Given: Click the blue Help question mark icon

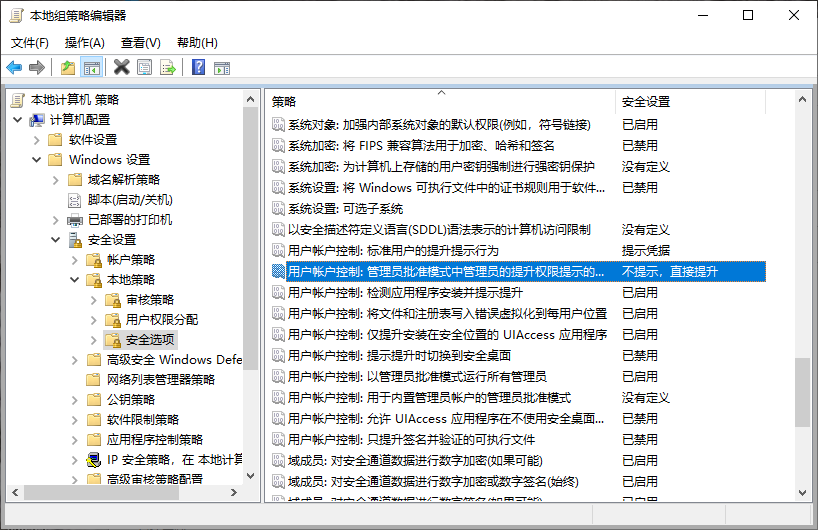Looking at the screenshot, I should point(198,67).
